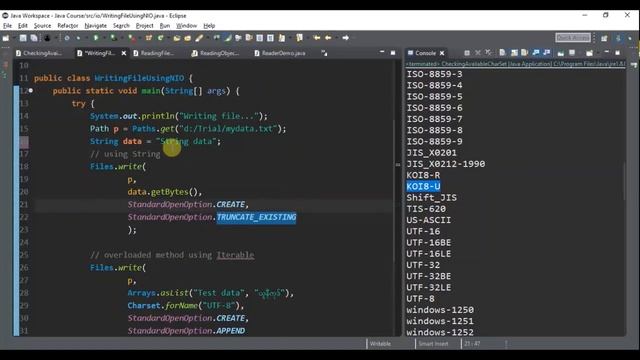Viewport: 640px width, 360px height.
Task: Toggle Pin Console
Action: click(x=561, y=53)
